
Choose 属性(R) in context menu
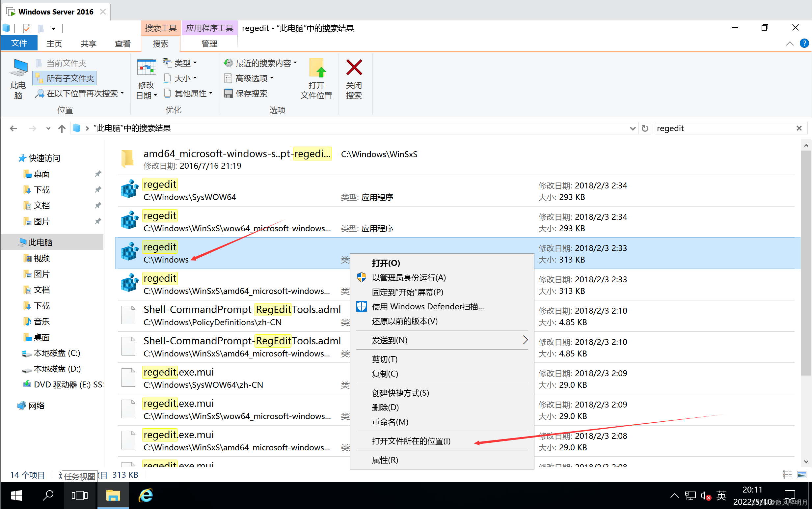click(442, 460)
